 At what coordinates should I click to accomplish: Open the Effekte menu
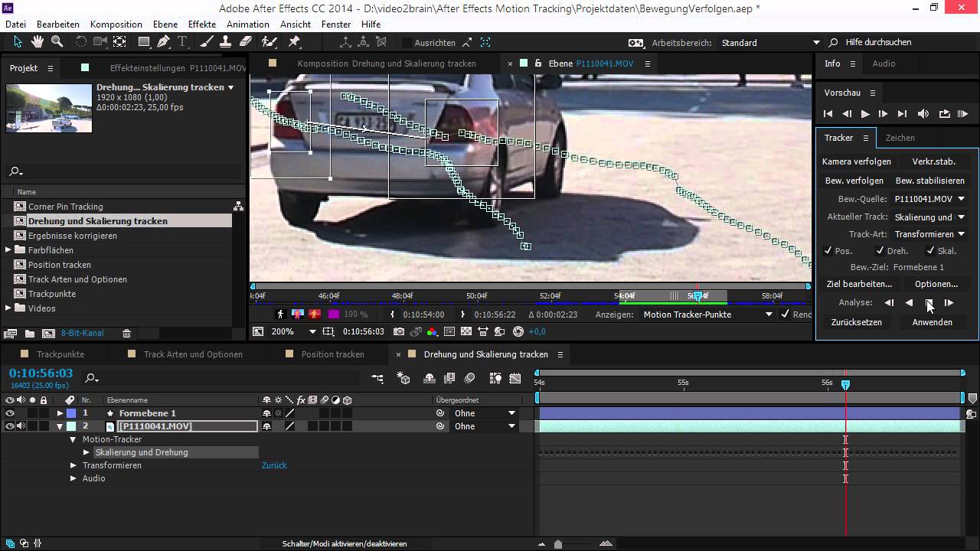click(202, 24)
